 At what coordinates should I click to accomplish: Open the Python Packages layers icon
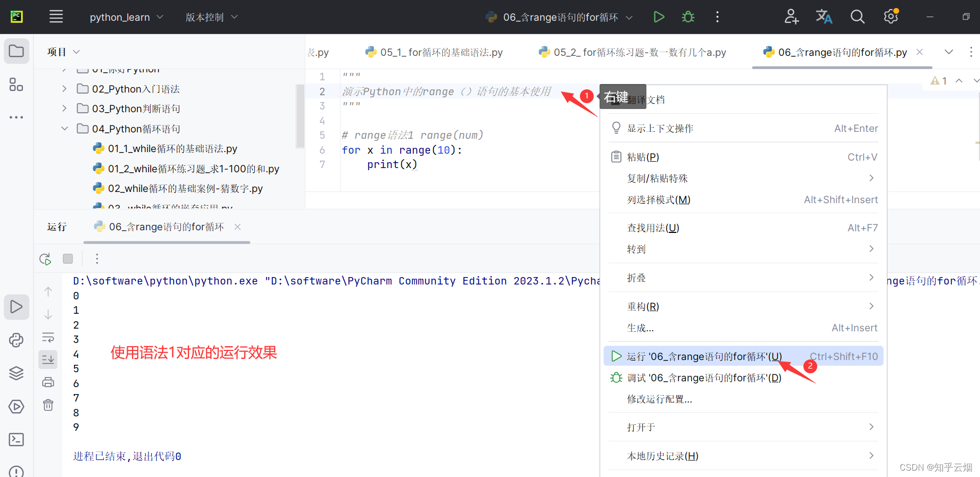tap(16, 373)
